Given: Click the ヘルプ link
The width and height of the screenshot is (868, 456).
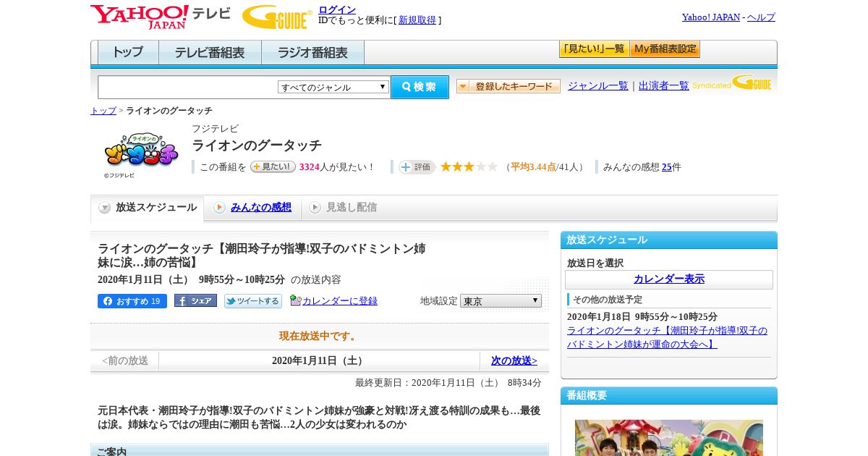Looking at the screenshot, I should tap(761, 17).
